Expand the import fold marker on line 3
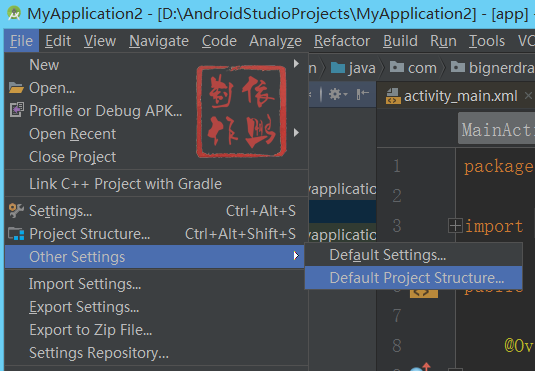This screenshot has height=371, width=535. pos(455,226)
